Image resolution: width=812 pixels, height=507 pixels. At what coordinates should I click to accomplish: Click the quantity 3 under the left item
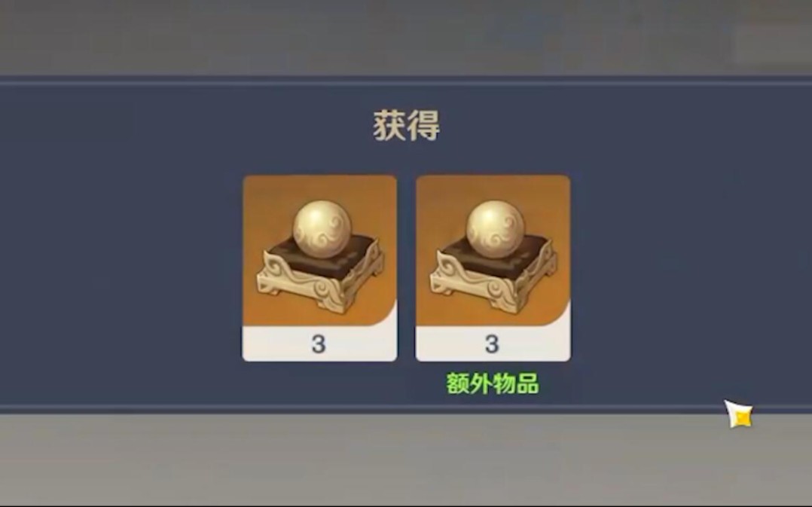pos(319,344)
